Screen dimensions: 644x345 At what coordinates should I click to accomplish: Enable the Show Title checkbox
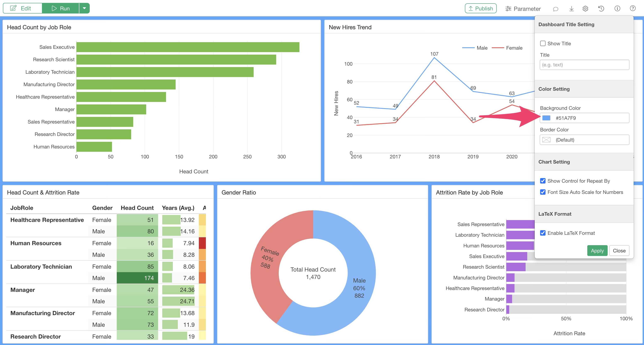[543, 43]
